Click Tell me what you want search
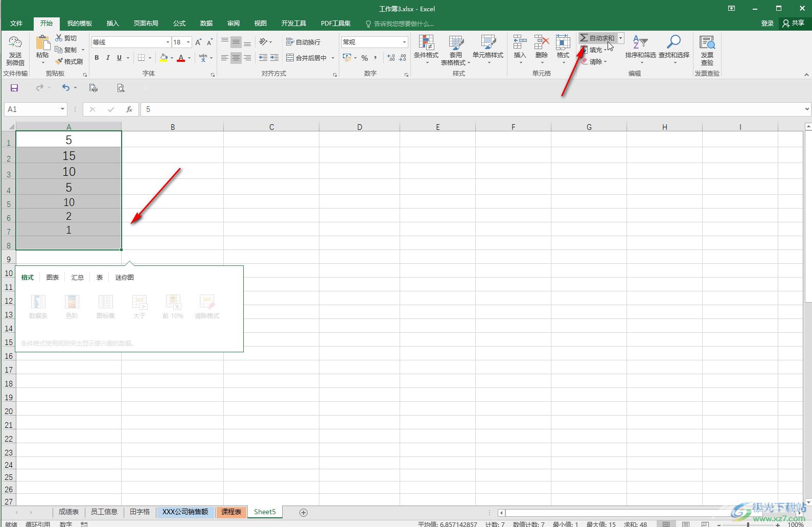Image resolution: width=812 pixels, height=527 pixels. point(400,24)
